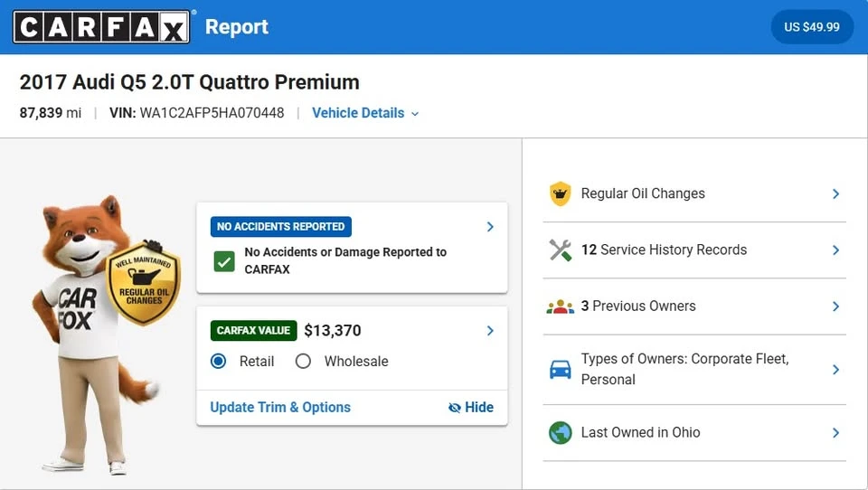Expand the CARFAX Value card chevron

pos(490,331)
